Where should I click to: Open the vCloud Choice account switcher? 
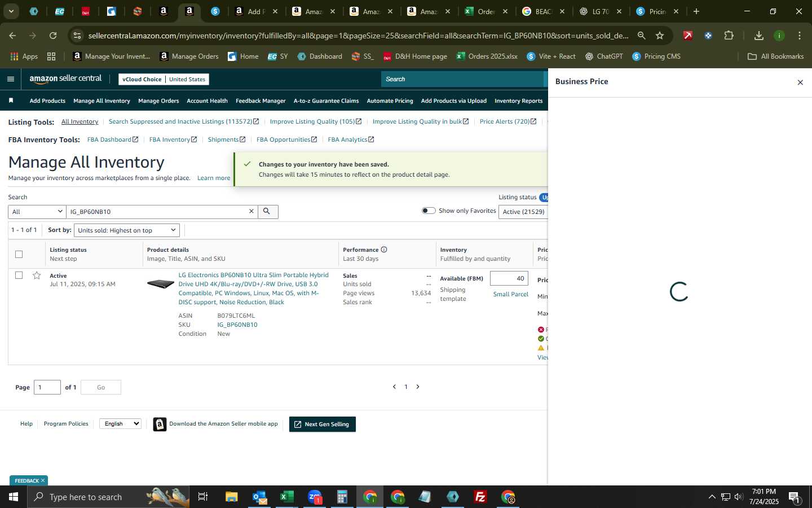(x=164, y=79)
